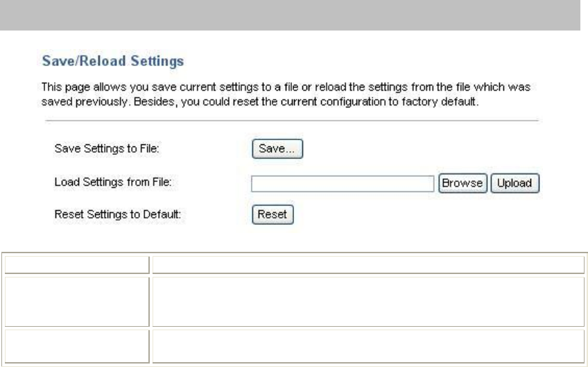Select the wide cell in last table row
This screenshot has height=367, width=588.
click(x=368, y=346)
